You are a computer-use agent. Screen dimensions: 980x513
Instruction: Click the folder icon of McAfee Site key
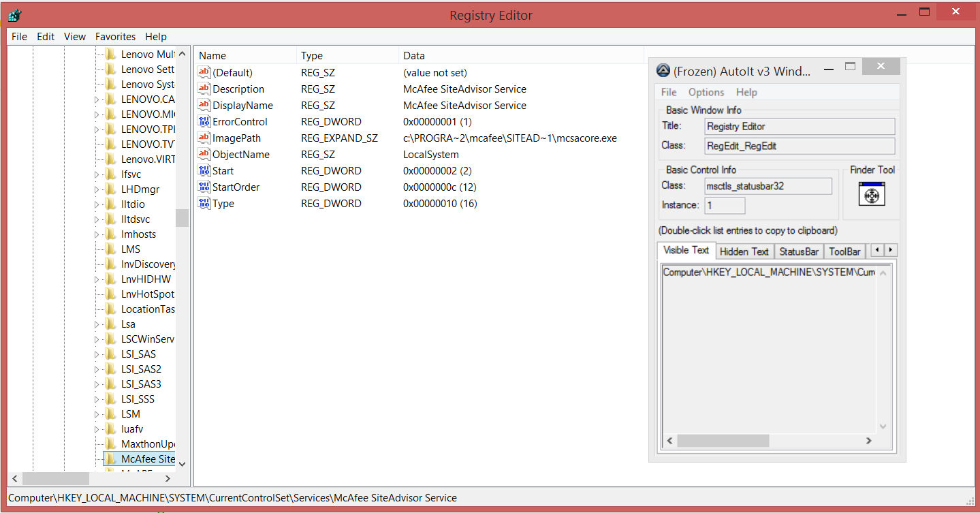110,458
